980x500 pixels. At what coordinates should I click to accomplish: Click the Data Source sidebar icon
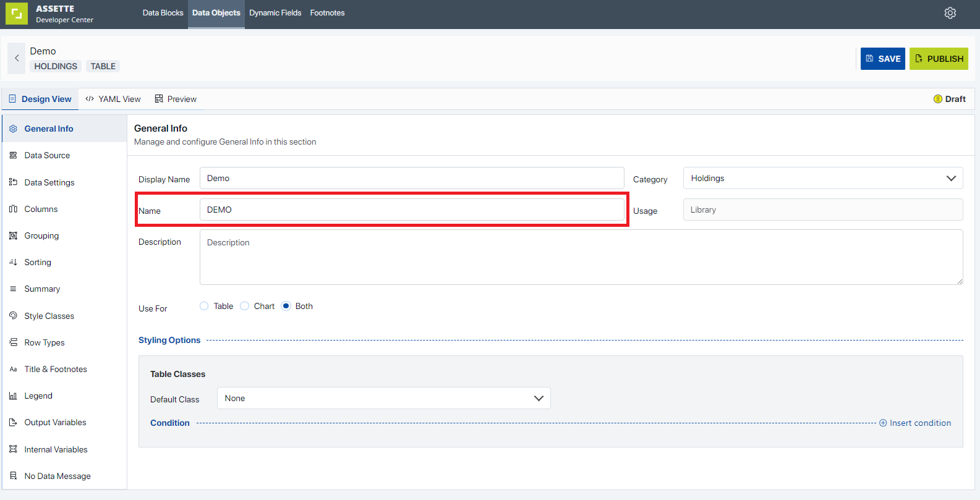(13, 155)
